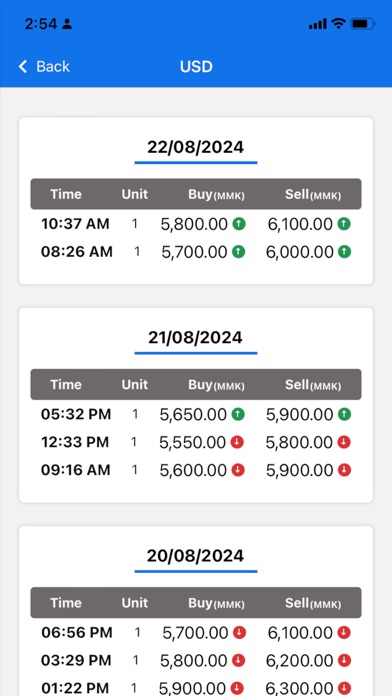The image size is (392, 696).
Task: Click red down arrow beside Sell 5,800.00
Action: tap(344, 442)
